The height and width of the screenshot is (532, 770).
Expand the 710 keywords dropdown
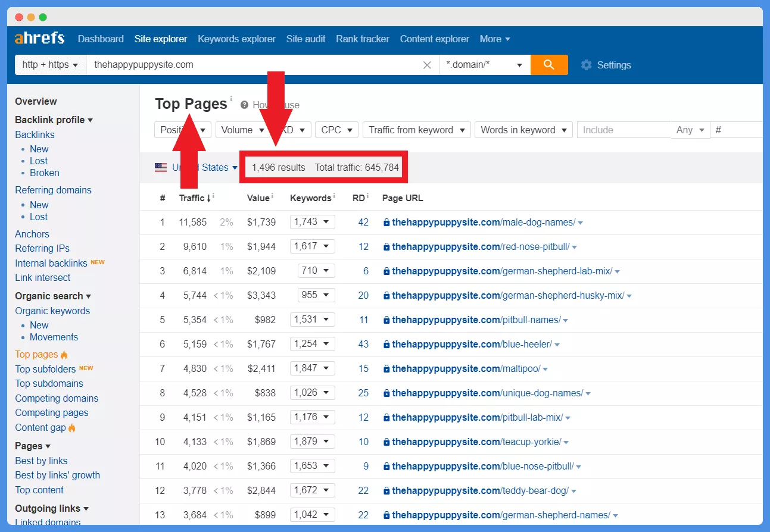pos(316,271)
